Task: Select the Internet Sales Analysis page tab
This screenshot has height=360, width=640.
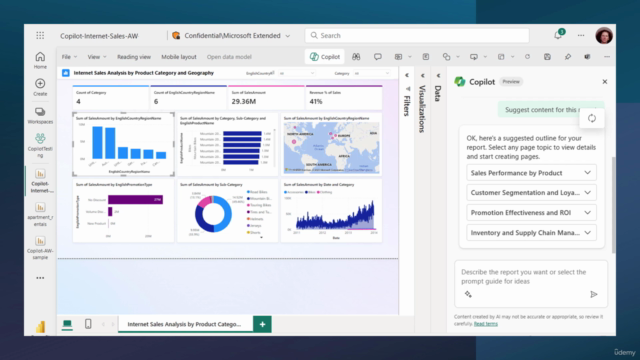Action: (184, 324)
